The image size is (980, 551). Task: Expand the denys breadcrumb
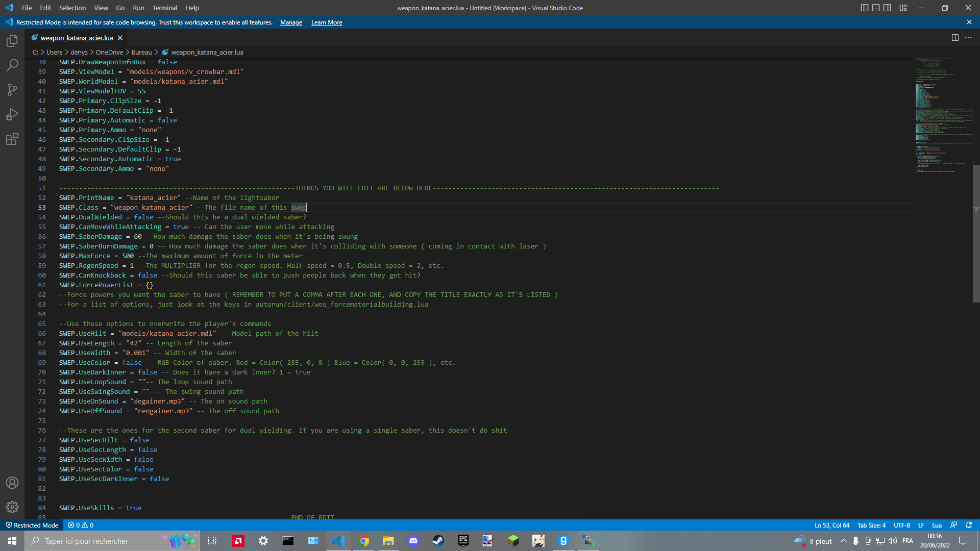coord(79,52)
